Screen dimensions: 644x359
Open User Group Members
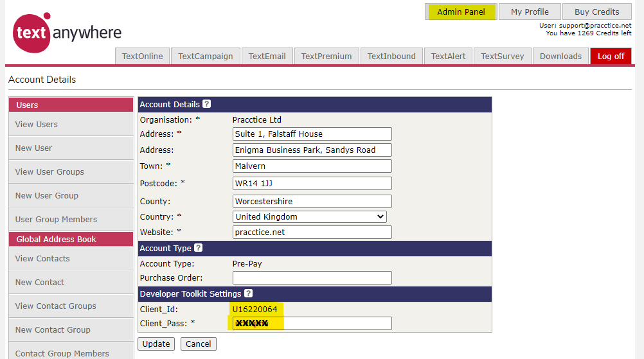71,220
